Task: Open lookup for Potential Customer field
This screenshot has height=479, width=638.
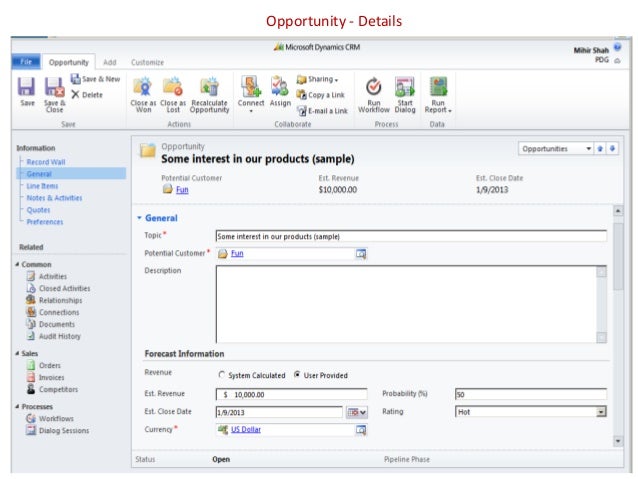Action: (x=361, y=254)
